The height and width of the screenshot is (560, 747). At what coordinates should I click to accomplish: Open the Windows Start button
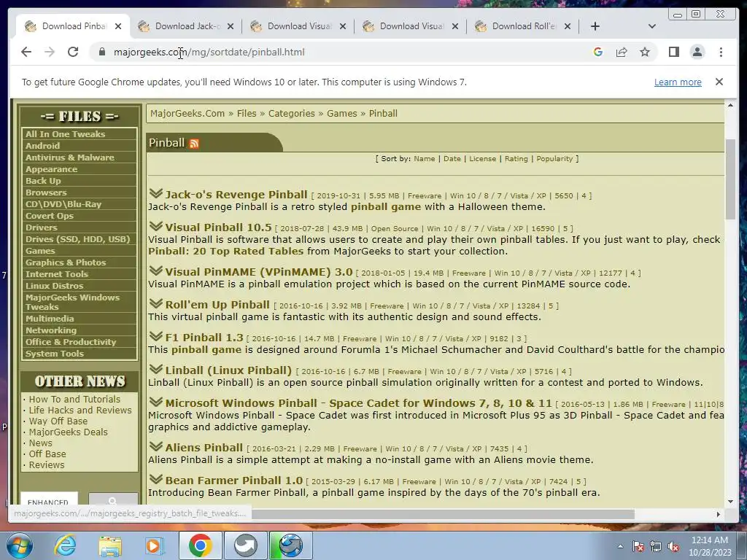[20, 545]
